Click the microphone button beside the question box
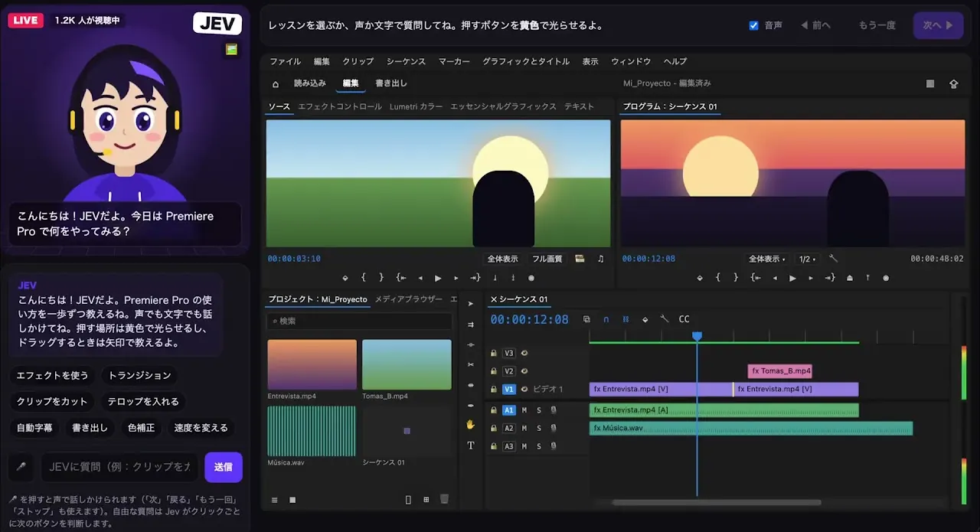The width and height of the screenshot is (980, 532). click(x=21, y=466)
